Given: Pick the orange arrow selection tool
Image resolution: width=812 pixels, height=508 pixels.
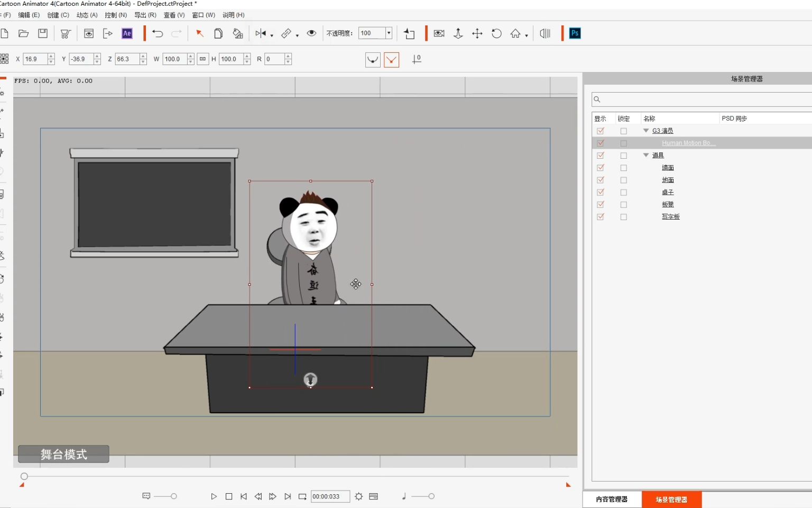Looking at the screenshot, I should (x=200, y=33).
